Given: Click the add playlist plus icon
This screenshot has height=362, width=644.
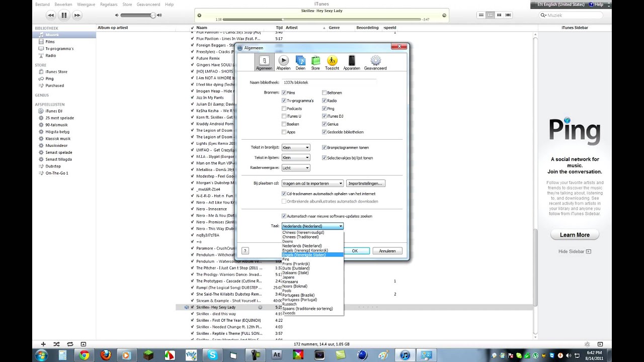Looking at the screenshot, I should pos(43,344).
